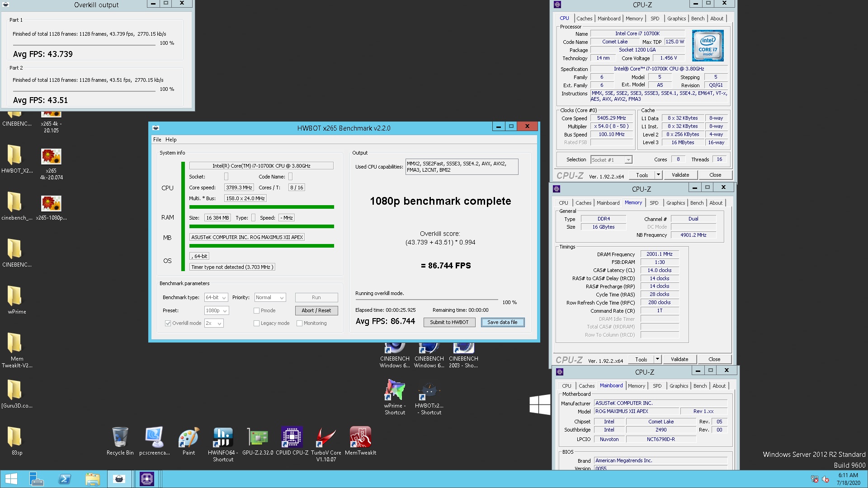Open the Help menu in HWBOT x265
This screenshot has height=488, width=868.
click(171, 140)
